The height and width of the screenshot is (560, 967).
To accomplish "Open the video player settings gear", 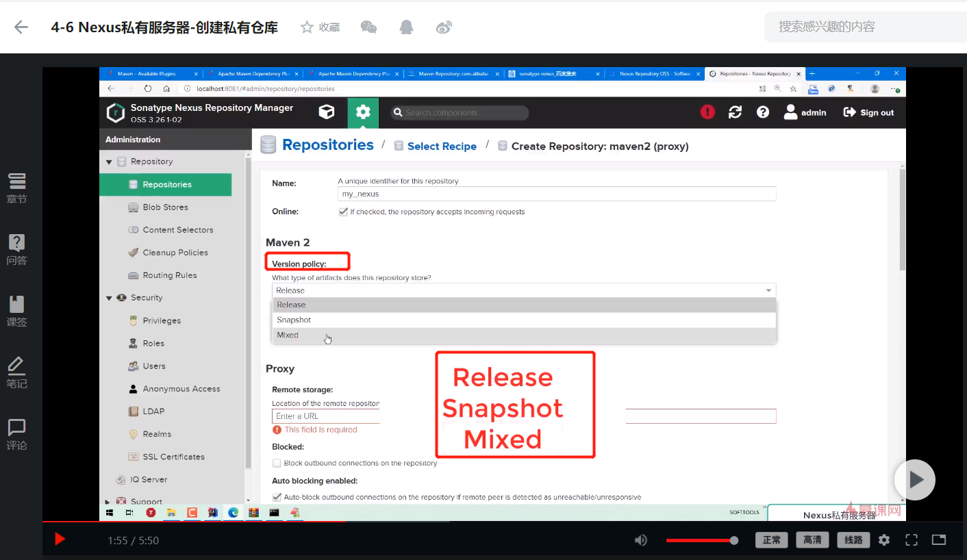I will click(x=884, y=540).
